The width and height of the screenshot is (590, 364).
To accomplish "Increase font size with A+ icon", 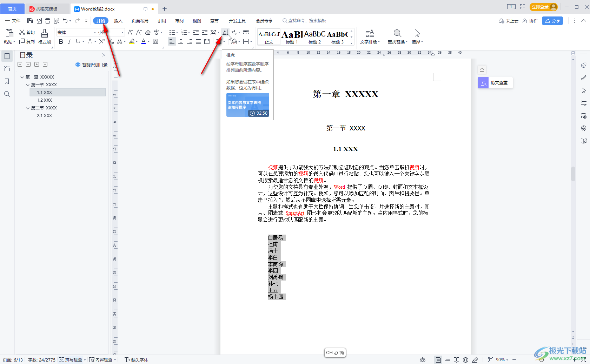I will [130, 32].
